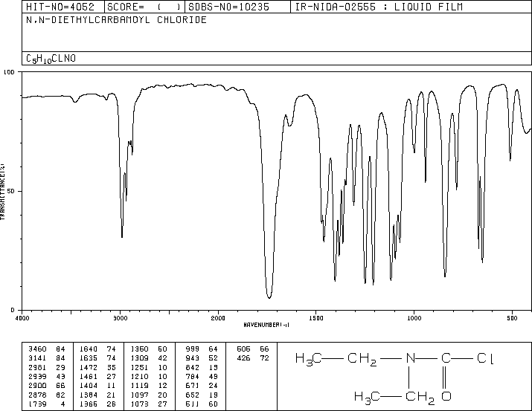Click the 0 tick on the transmittance axis
The height and width of the screenshot is (411, 532).
point(13,310)
